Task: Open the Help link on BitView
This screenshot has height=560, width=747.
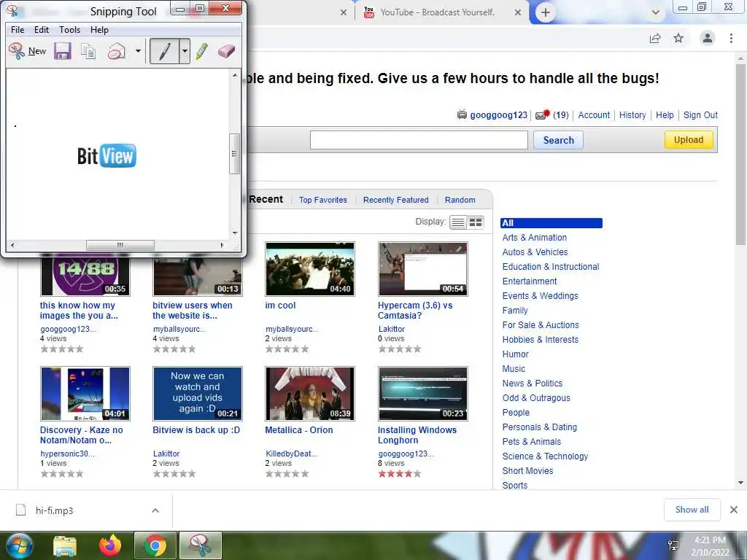Action: tap(665, 114)
